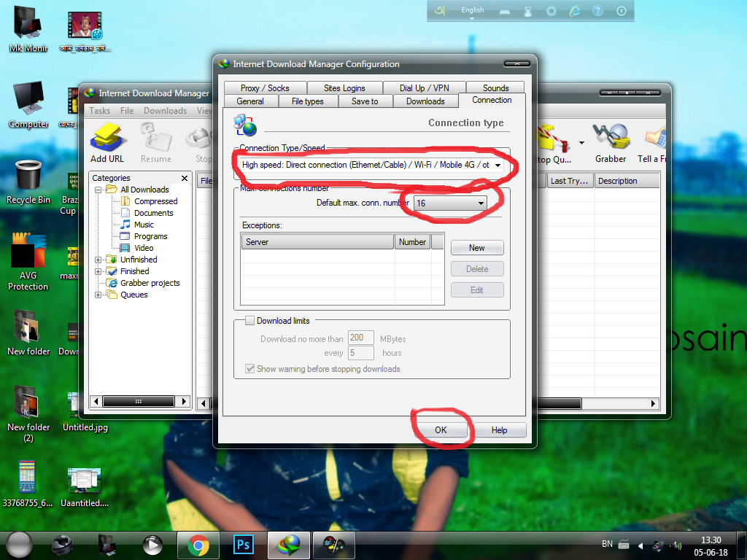Open the File menu in IDM
747x560 pixels.
coord(127,111)
